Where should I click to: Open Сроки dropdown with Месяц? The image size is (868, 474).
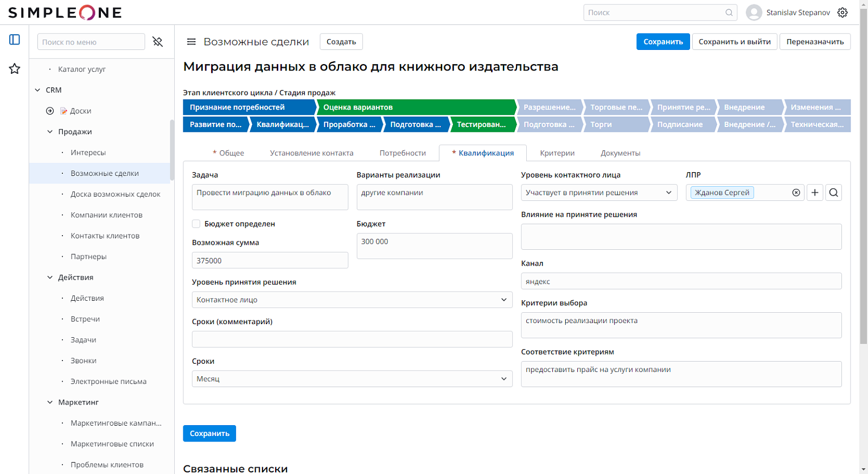click(352, 379)
